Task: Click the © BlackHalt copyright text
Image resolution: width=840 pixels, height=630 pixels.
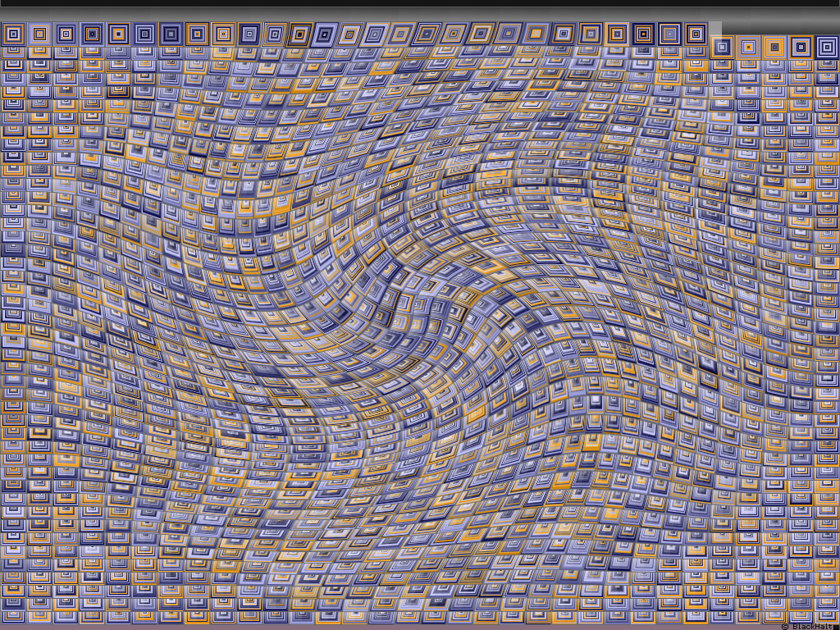Action: 806,626
